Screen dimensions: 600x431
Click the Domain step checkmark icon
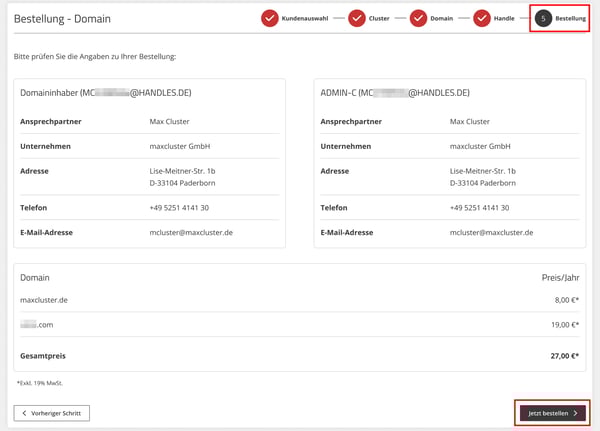pos(418,18)
